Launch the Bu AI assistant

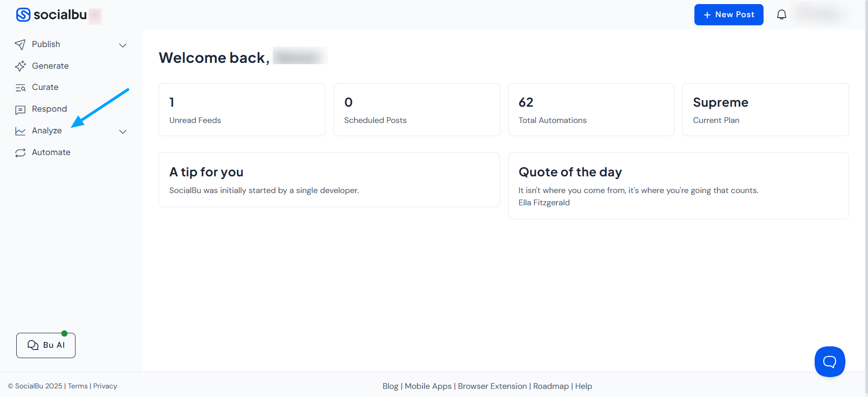point(46,345)
